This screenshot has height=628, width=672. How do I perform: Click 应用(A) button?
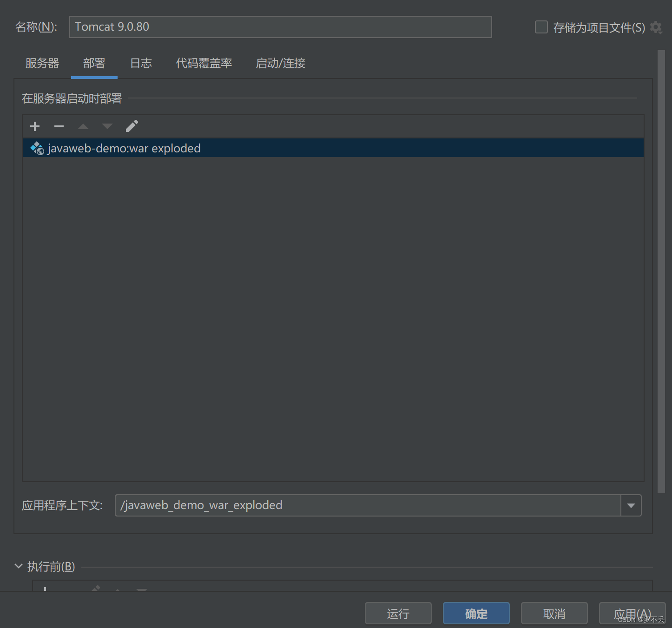632,614
